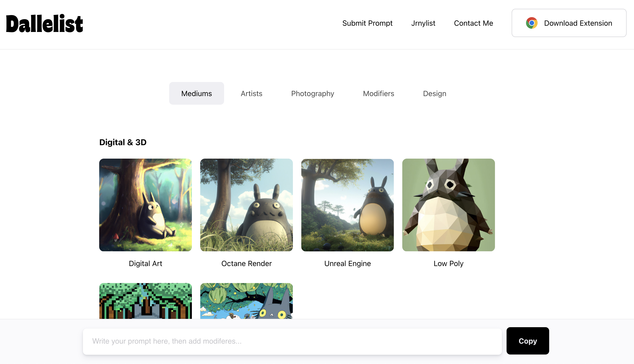The width and height of the screenshot is (634, 364).
Task: Click the Download Extension button
Action: [569, 23]
